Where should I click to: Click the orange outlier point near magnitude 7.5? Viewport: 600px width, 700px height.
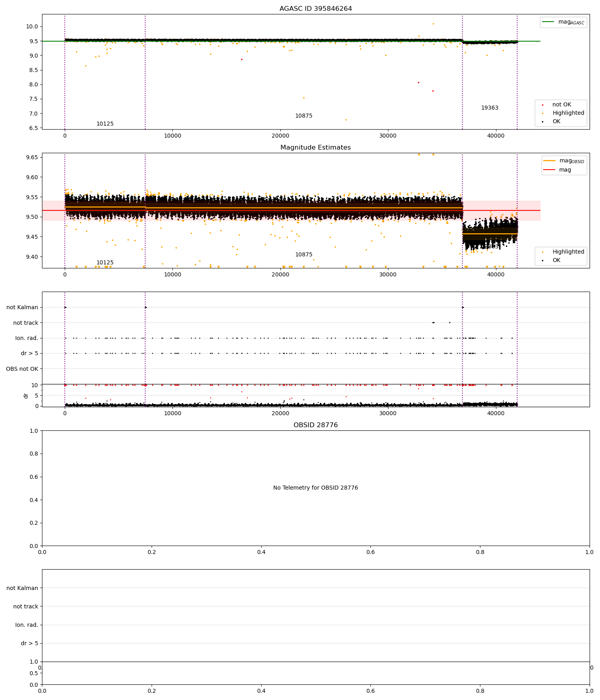click(x=304, y=98)
